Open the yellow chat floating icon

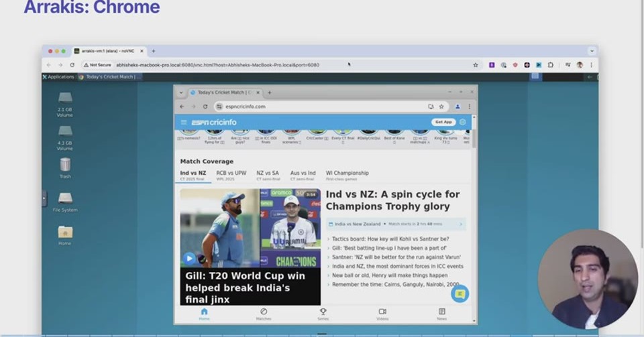coord(460,293)
